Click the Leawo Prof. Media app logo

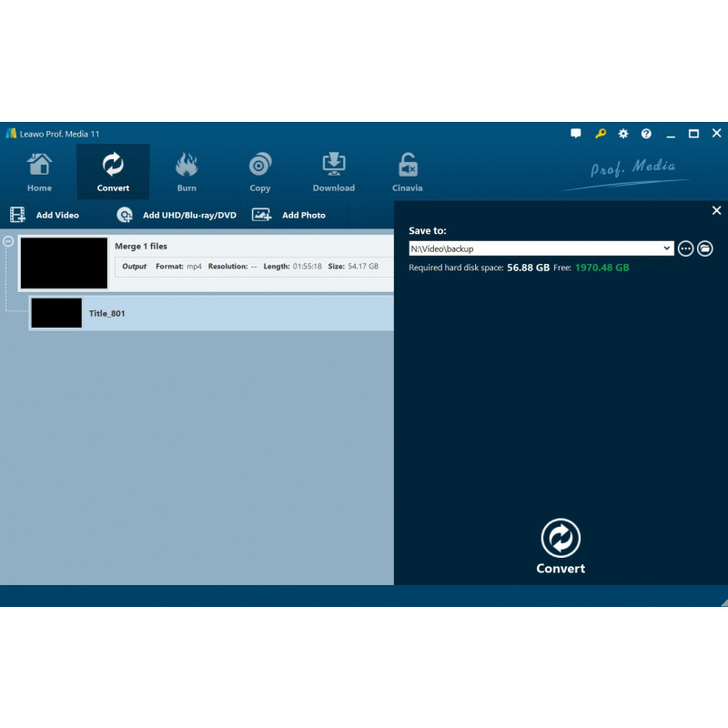coord(11,134)
